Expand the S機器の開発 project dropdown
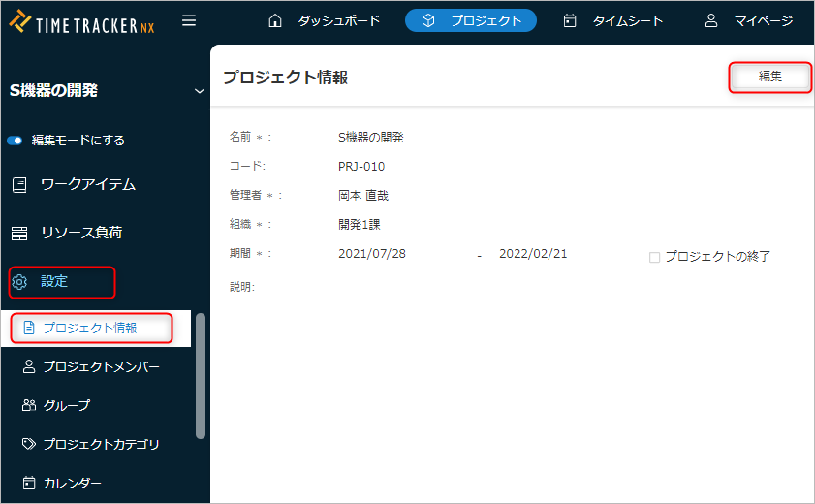The image size is (815, 504). pyautogui.click(x=200, y=91)
